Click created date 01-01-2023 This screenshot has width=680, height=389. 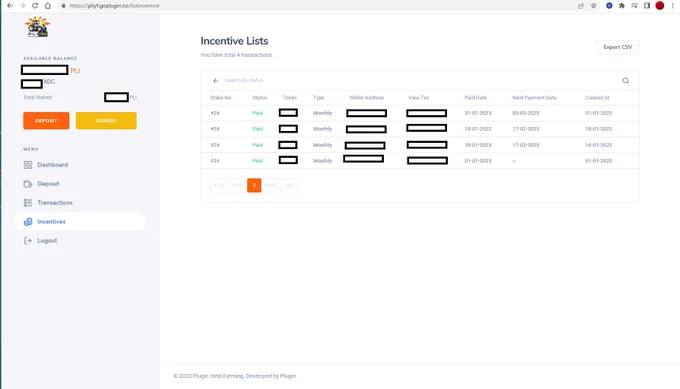coord(598,161)
